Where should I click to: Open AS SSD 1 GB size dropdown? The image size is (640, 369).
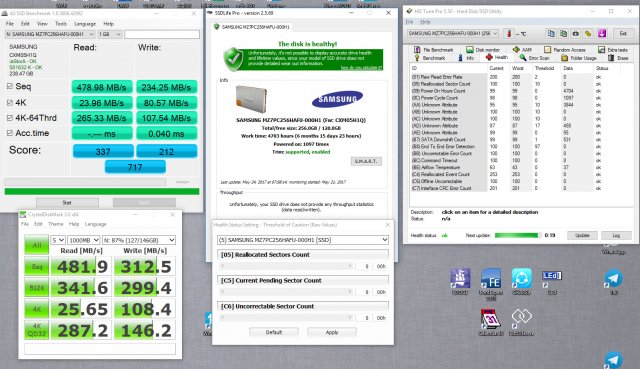pos(109,34)
